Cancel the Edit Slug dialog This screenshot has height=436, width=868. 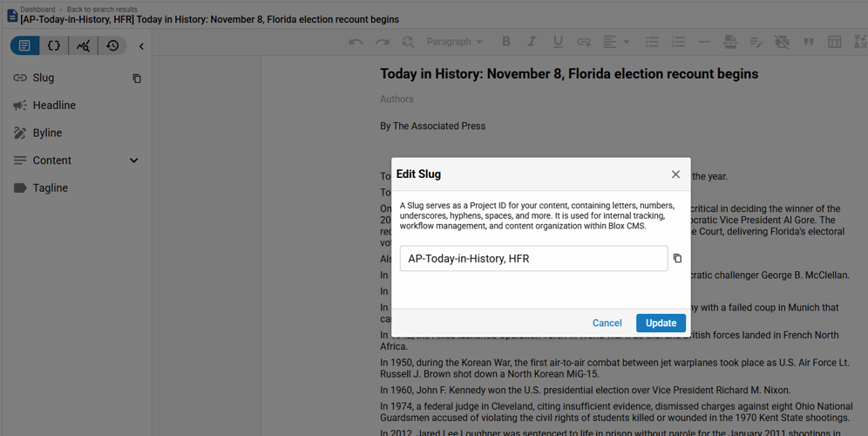607,323
